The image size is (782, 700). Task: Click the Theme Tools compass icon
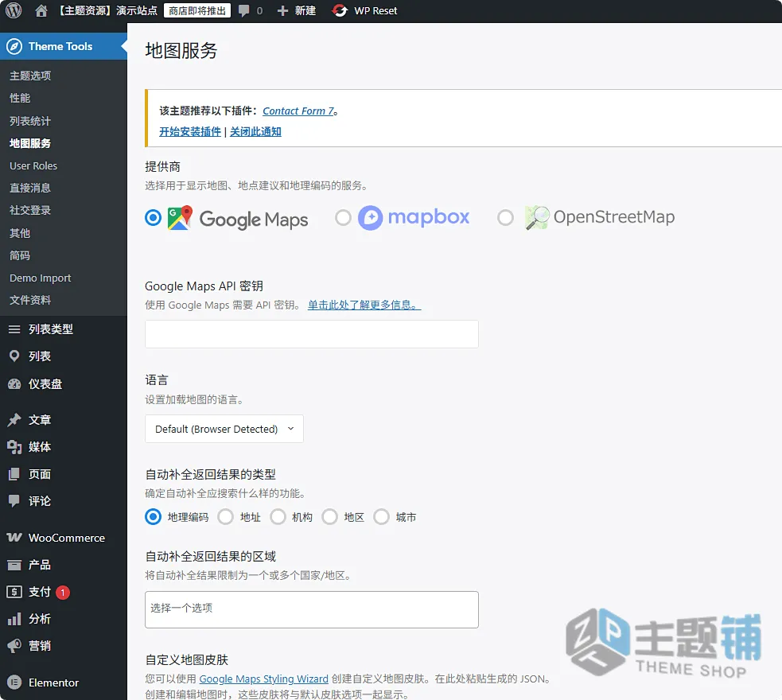pyautogui.click(x=14, y=46)
